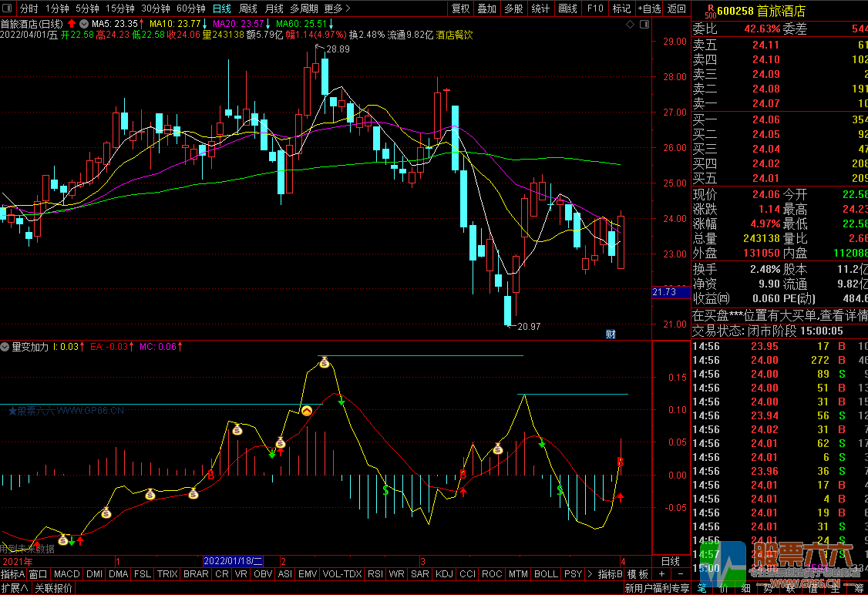Click the red up arrow beside 首旅酒店(日线)
Screen dimensions: 868x595
point(72,24)
